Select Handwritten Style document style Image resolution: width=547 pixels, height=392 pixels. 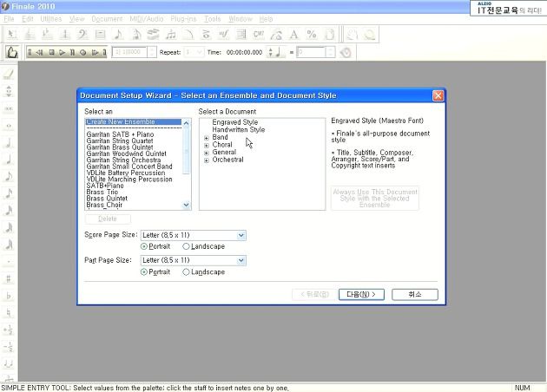click(x=239, y=129)
